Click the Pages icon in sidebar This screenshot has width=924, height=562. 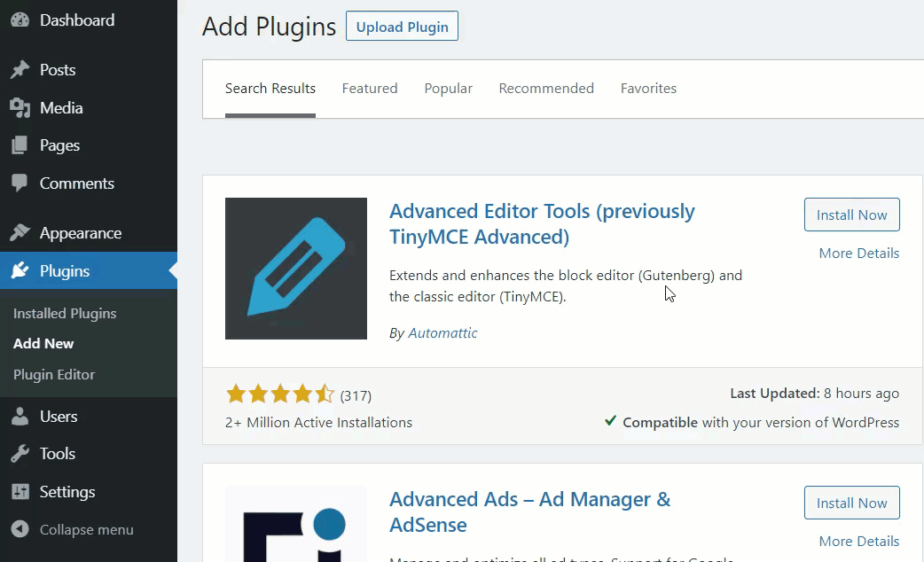click(x=20, y=144)
